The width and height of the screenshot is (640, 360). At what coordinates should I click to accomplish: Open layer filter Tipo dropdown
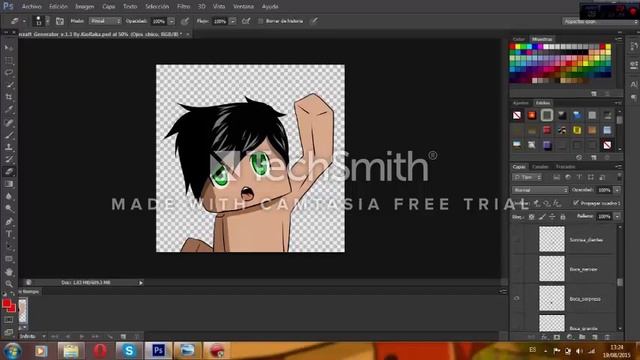coord(527,177)
